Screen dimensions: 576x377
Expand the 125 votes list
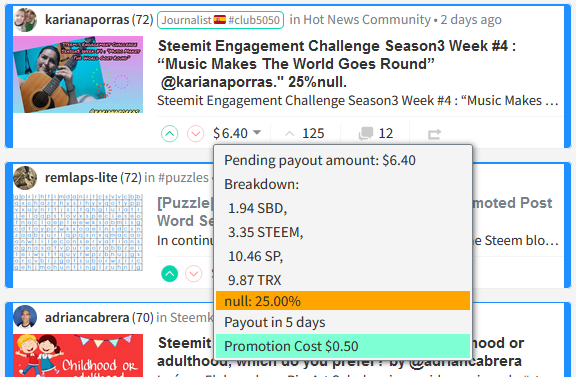(305, 133)
